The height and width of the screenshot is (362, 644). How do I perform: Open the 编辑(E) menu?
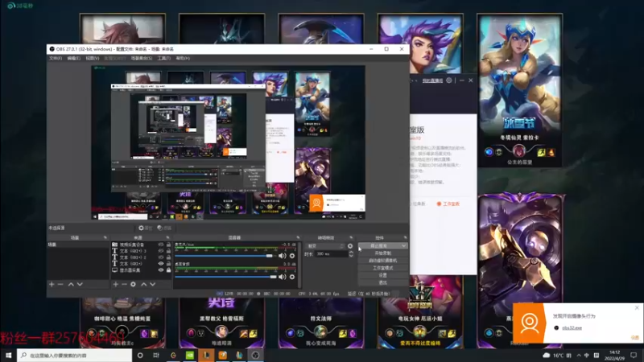click(x=74, y=58)
